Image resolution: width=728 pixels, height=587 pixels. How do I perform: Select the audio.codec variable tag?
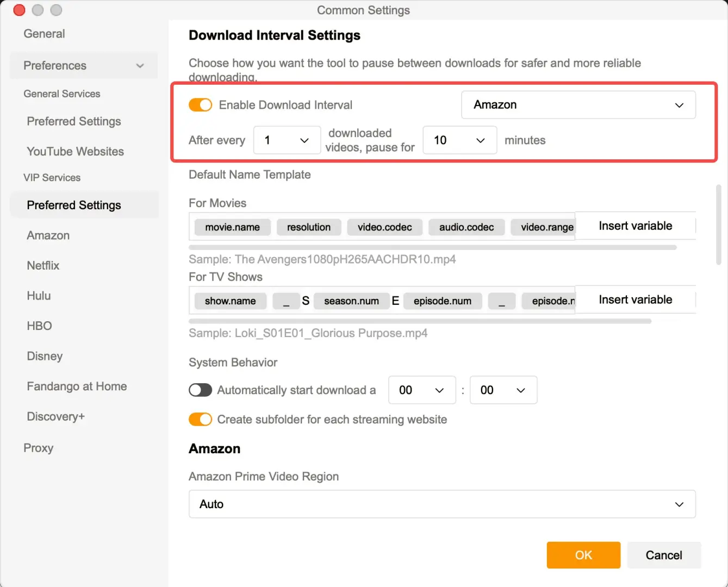pos(466,227)
